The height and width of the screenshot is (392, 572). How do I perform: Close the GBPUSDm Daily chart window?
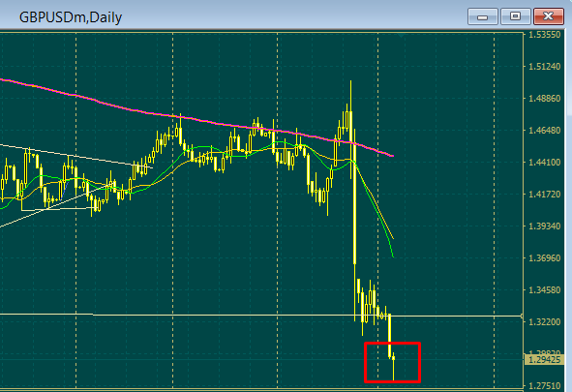(x=549, y=16)
